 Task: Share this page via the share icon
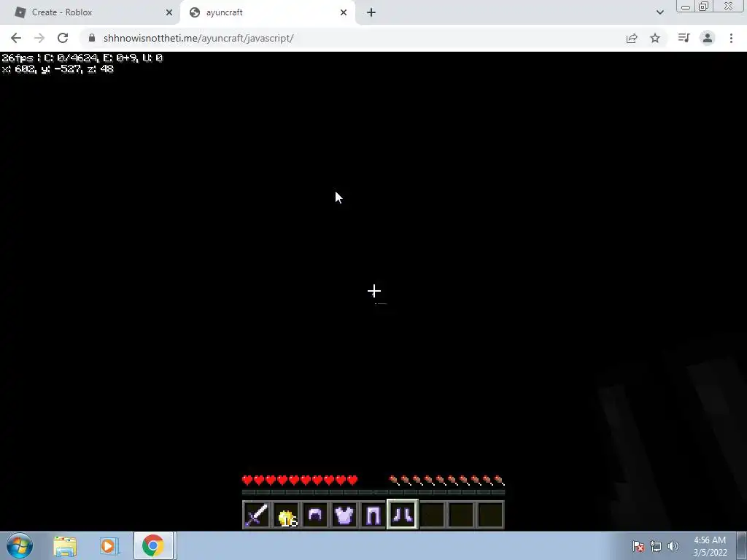coord(632,38)
